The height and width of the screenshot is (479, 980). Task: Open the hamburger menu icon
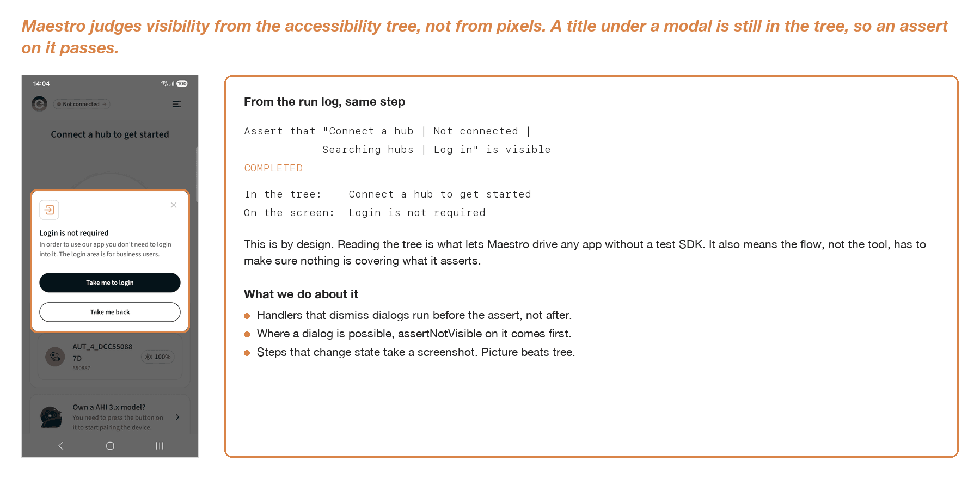coord(176,104)
